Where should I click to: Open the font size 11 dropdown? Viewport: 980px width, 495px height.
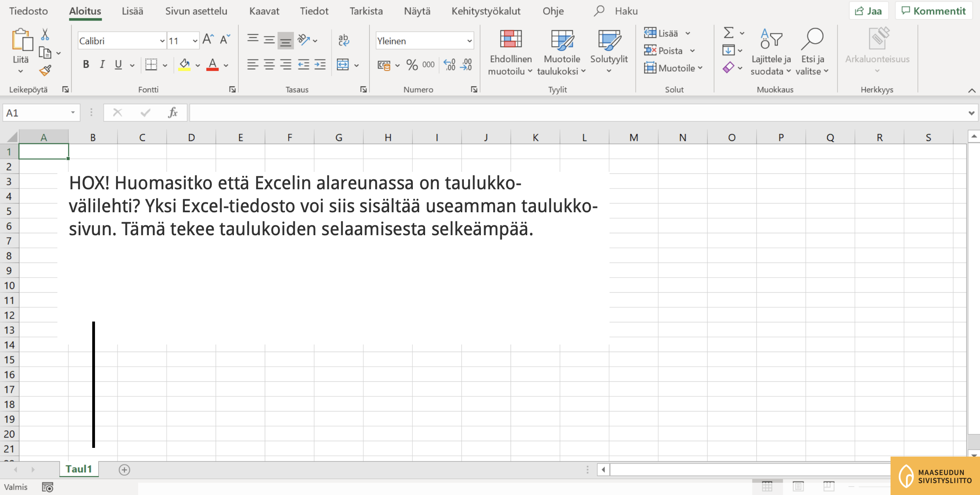pos(195,41)
